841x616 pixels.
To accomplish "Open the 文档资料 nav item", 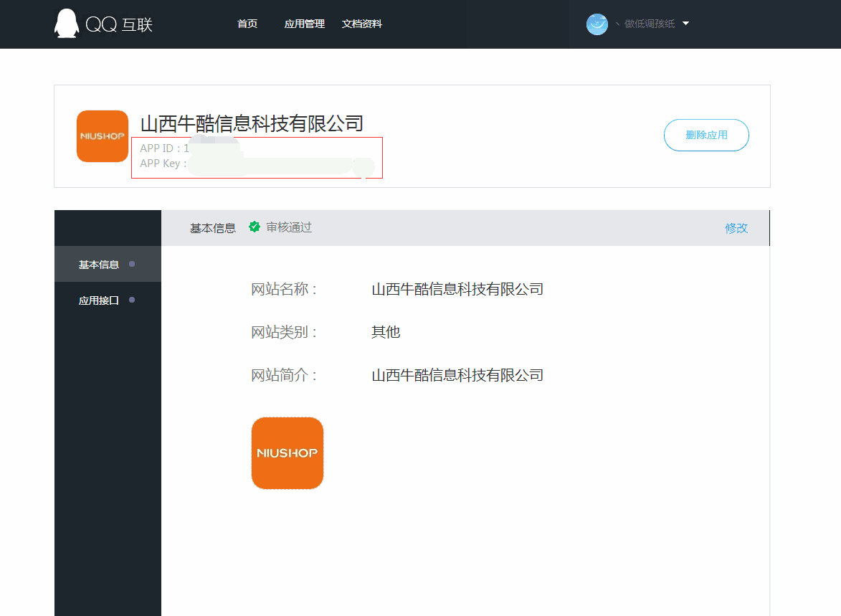I will click(361, 24).
